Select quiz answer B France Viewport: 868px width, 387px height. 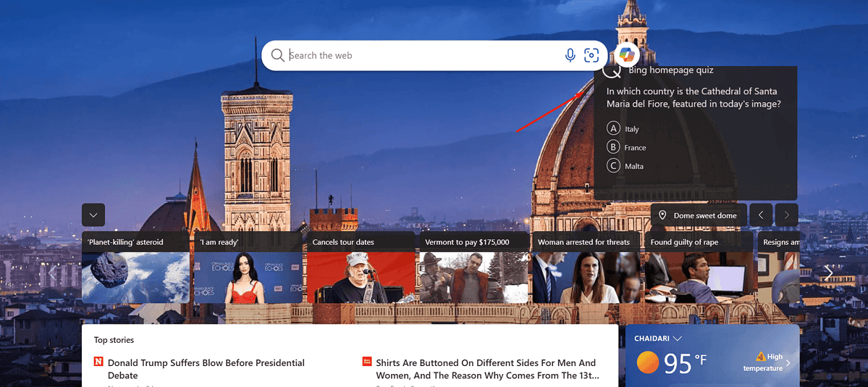coord(627,147)
